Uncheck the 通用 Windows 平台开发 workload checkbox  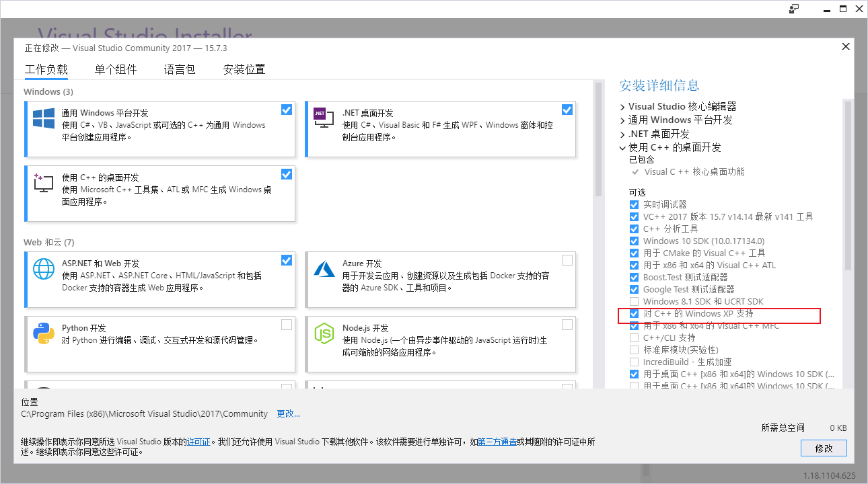click(x=287, y=110)
